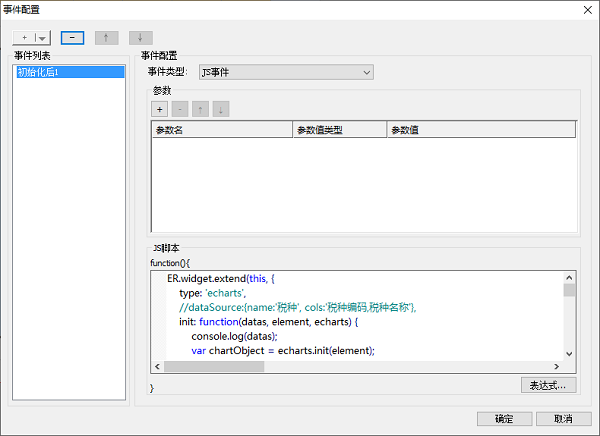This screenshot has height=436, width=600.
Task: Remove the selected event with minus button
Action: (71, 37)
